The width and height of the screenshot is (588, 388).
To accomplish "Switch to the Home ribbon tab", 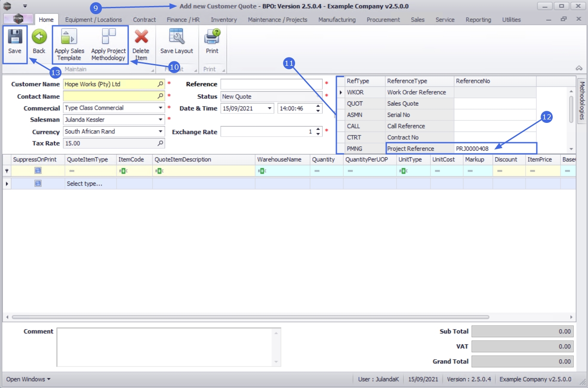I will pyautogui.click(x=46, y=20).
